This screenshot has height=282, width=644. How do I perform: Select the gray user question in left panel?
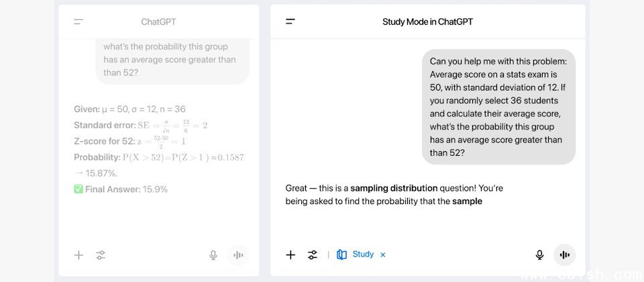[x=171, y=59]
